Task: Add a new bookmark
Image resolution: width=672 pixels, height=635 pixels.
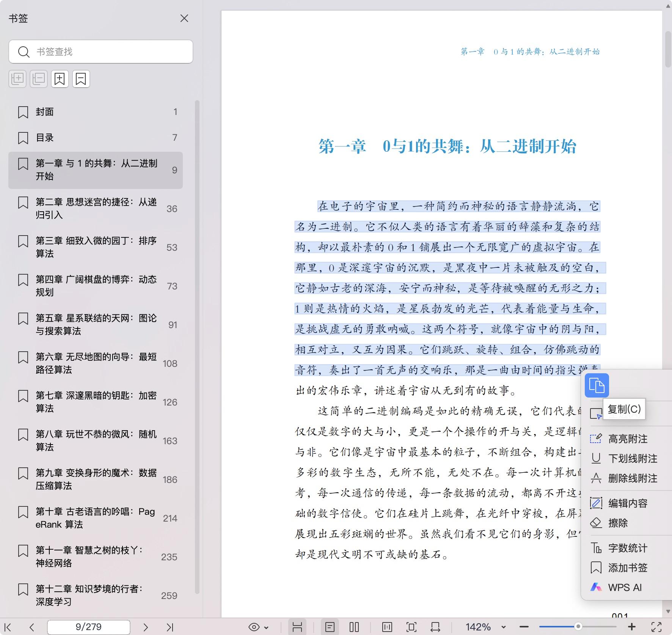Action: click(x=60, y=79)
